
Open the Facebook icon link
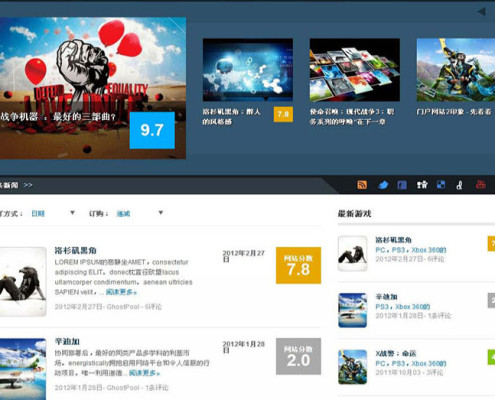coord(402,185)
